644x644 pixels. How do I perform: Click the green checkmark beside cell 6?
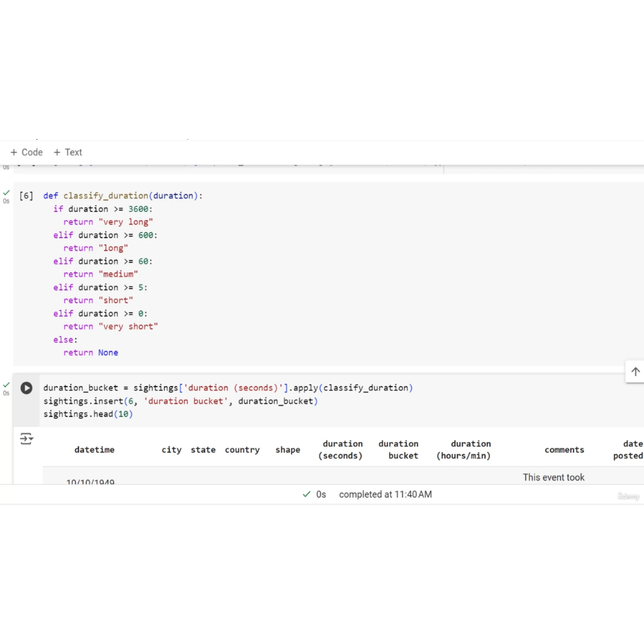[x=6, y=192]
